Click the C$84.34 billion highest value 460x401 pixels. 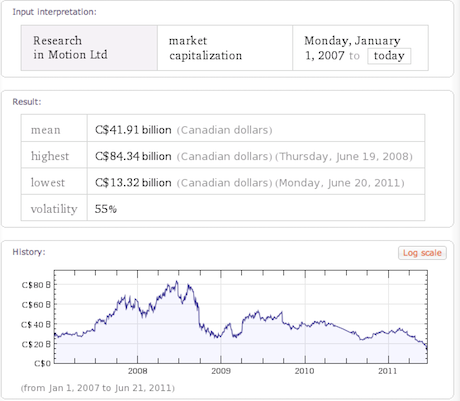[x=133, y=156]
